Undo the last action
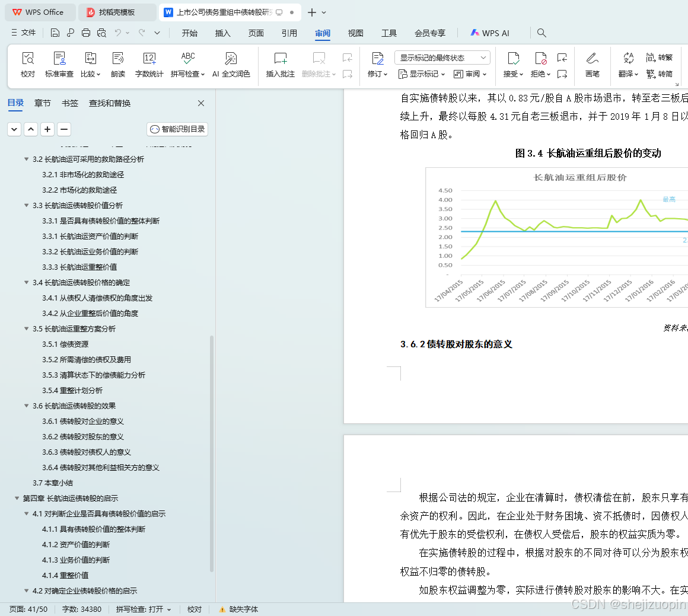 [x=117, y=33]
